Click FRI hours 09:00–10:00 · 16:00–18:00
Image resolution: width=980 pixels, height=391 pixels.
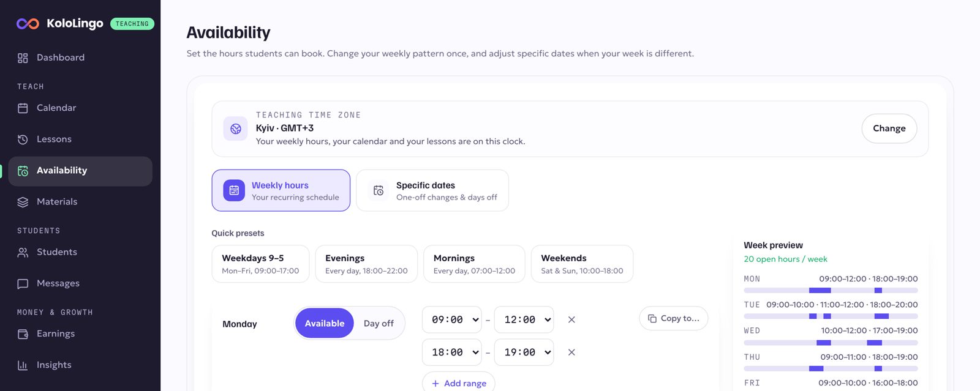tap(868, 383)
